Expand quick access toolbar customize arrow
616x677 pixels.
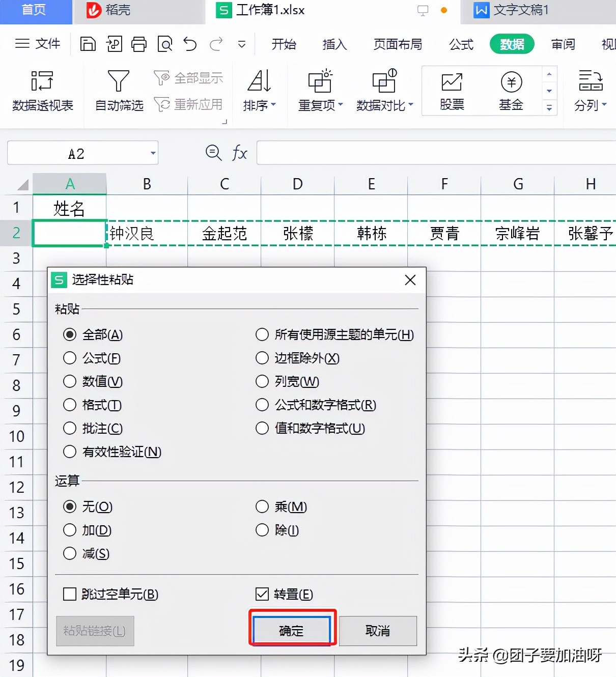click(x=242, y=45)
